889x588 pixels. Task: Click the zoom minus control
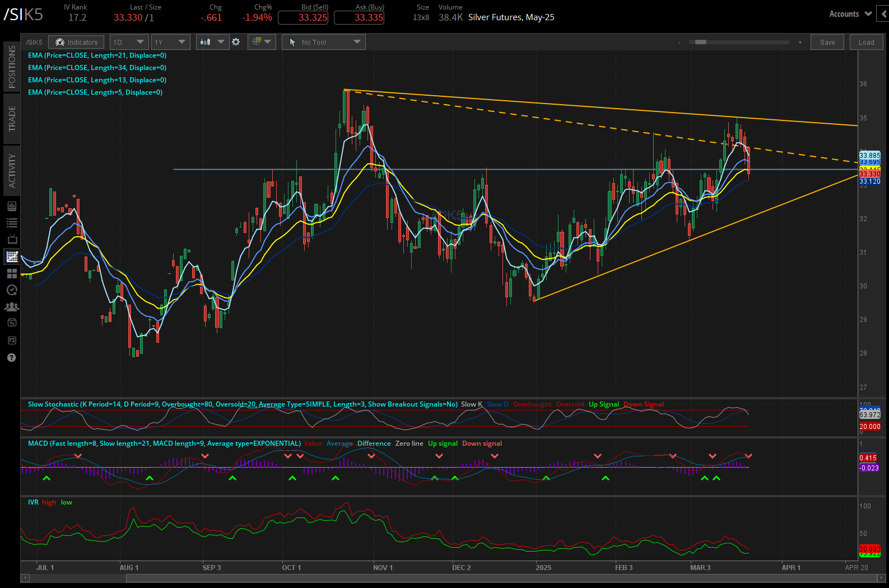[679, 42]
